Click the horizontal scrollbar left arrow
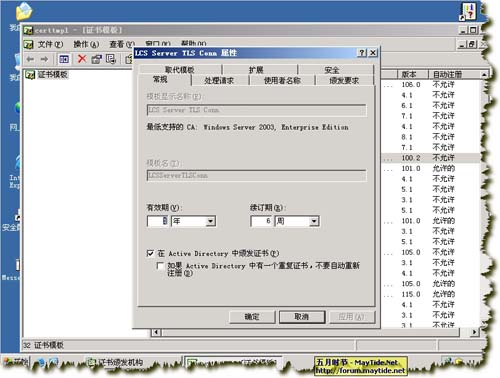The height and width of the screenshot is (378, 500). [156, 332]
